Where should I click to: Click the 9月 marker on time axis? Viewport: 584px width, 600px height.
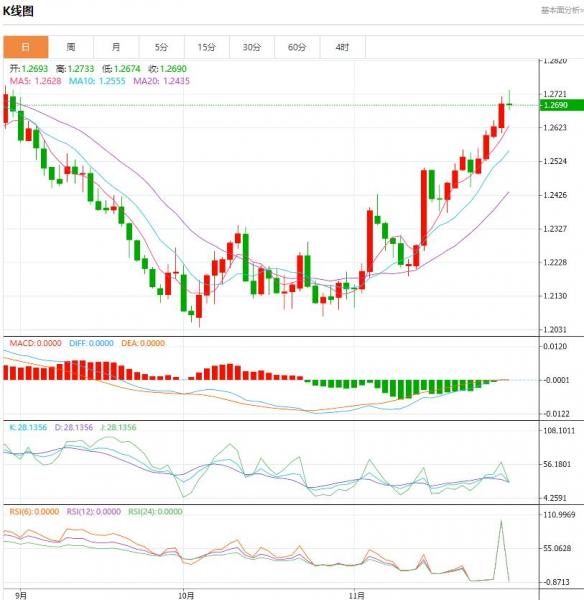pyautogui.click(x=21, y=595)
